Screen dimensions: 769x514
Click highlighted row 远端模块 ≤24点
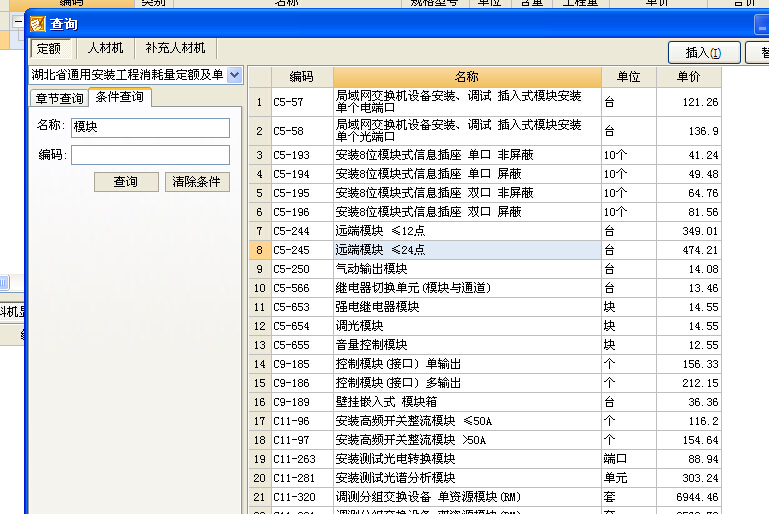pyautogui.click(x=485, y=250)
